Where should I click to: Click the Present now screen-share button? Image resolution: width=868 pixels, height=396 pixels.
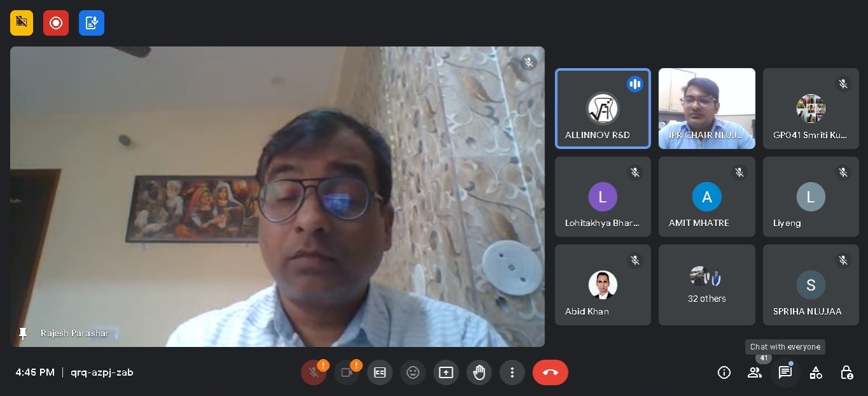pyautogui.click(x=446, y=372)
